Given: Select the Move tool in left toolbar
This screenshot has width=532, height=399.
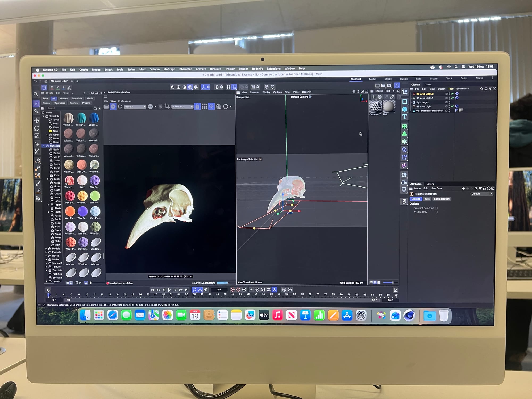Looking at the screenshot, I should (x=37, y=121).
